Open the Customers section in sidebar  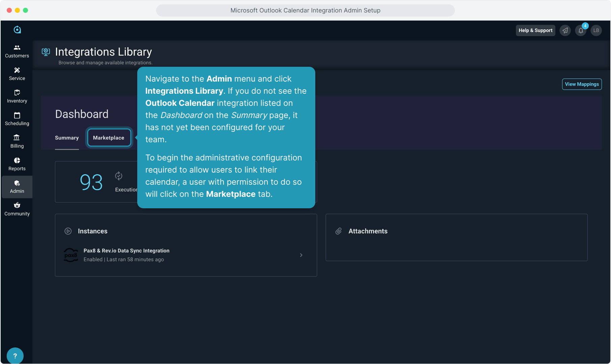click(x=17, y=51)
